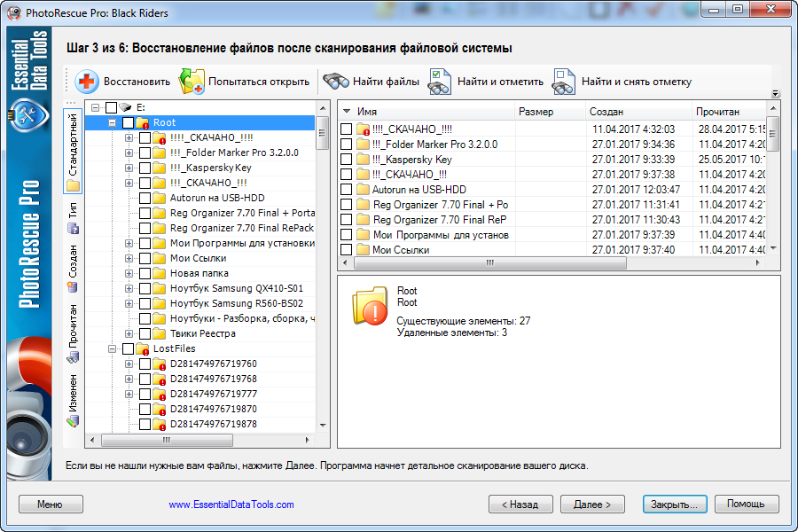Sort file list by Создан column

point(638,112)
